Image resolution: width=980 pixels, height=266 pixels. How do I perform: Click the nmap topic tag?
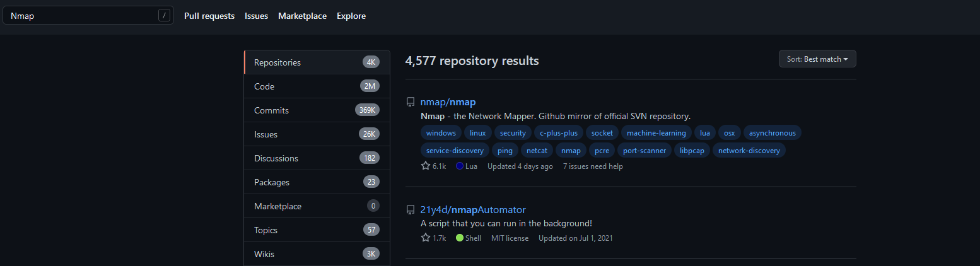tap(571, 151)
